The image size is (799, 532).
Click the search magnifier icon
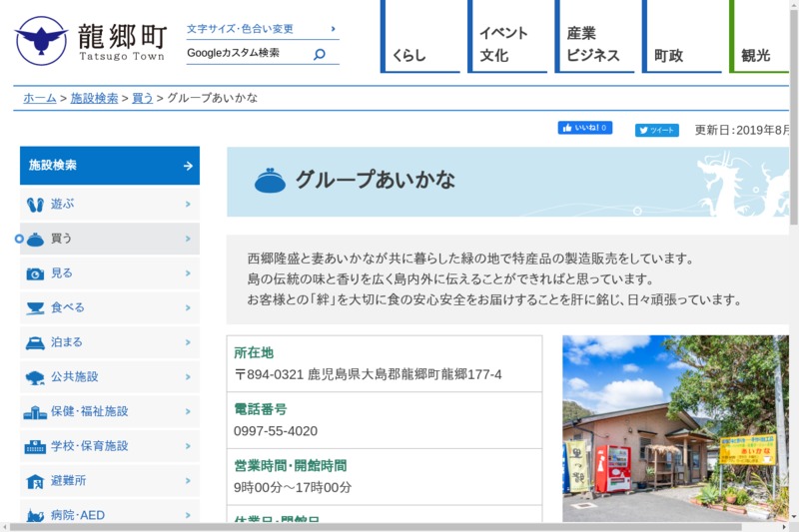click(x=320, y=54)
